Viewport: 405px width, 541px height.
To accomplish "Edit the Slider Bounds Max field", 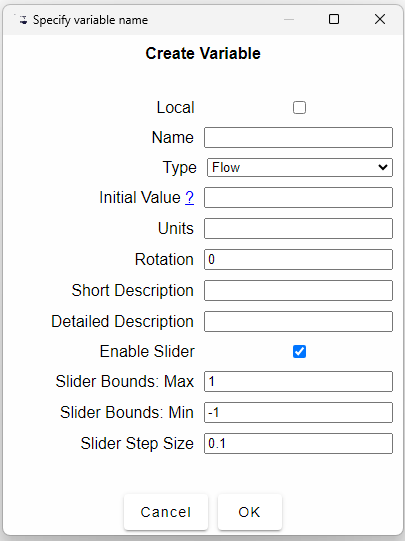I will click(298, 381).
